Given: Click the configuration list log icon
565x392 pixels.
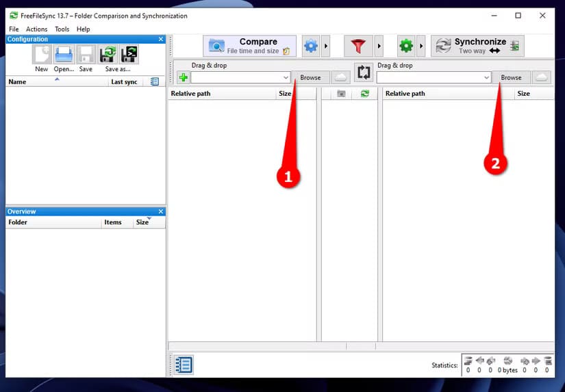Looking at the screenshot, I should (155, 81).
